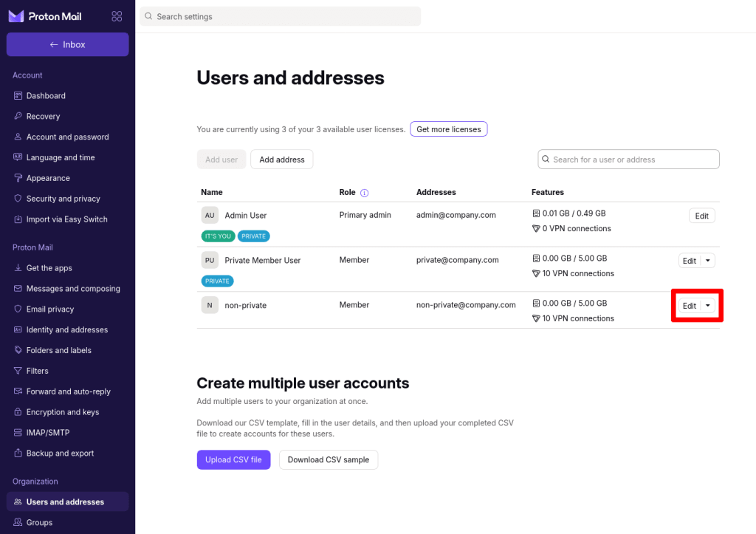Click Upload CSV file button
Screen dimensions: 756x534
(x=233, y=459)
